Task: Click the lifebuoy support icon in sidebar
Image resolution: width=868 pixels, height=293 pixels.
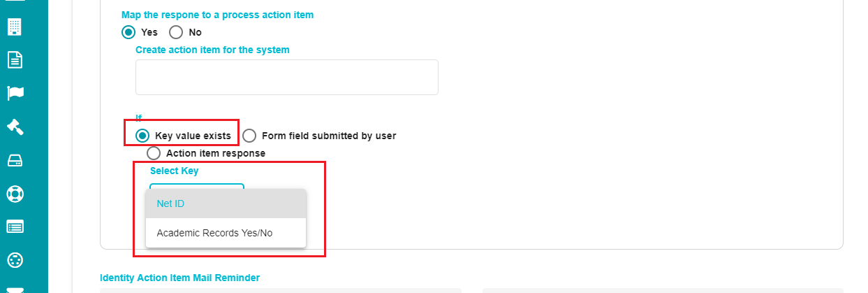Action: tap(15, 194)
